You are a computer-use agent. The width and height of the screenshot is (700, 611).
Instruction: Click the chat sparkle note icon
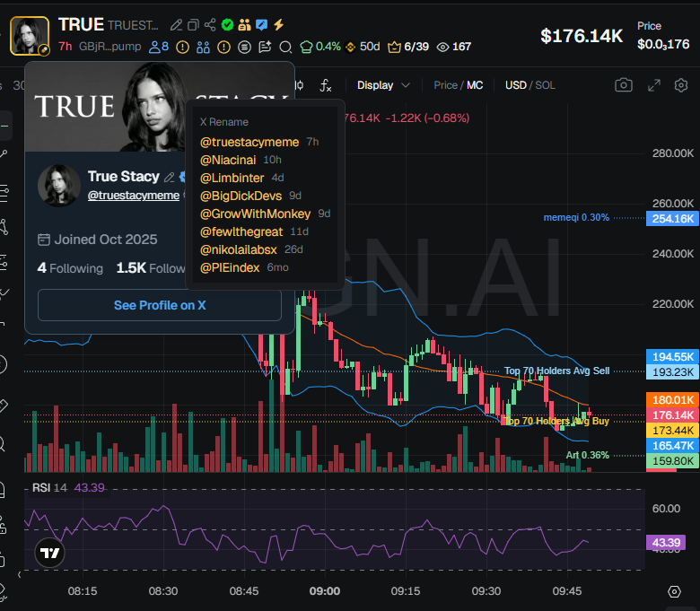pyautogui.click(x=265, y=47)
